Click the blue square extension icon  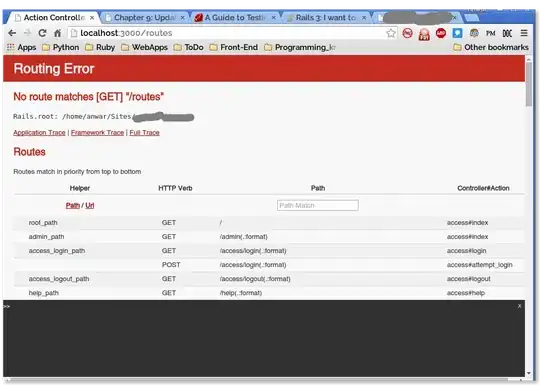click(x=457, y=33)
